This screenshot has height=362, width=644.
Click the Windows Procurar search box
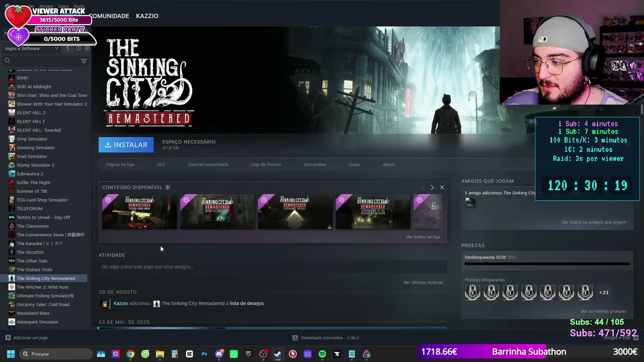coord(56,354)
